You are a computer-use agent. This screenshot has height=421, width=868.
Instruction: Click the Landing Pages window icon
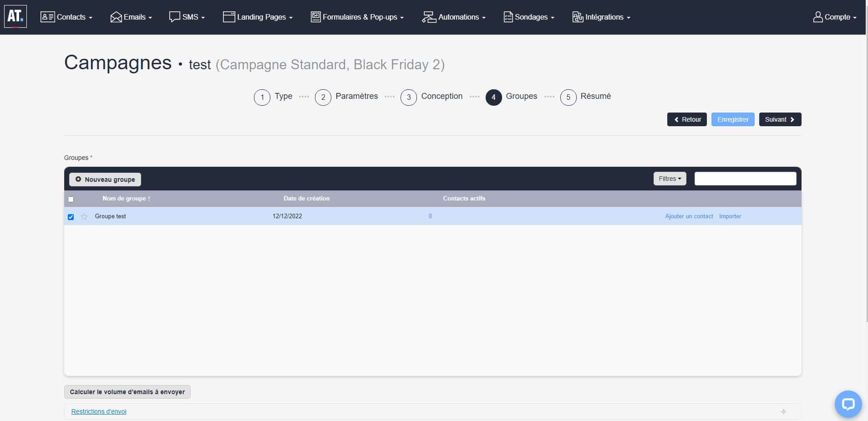coord(228,17)
